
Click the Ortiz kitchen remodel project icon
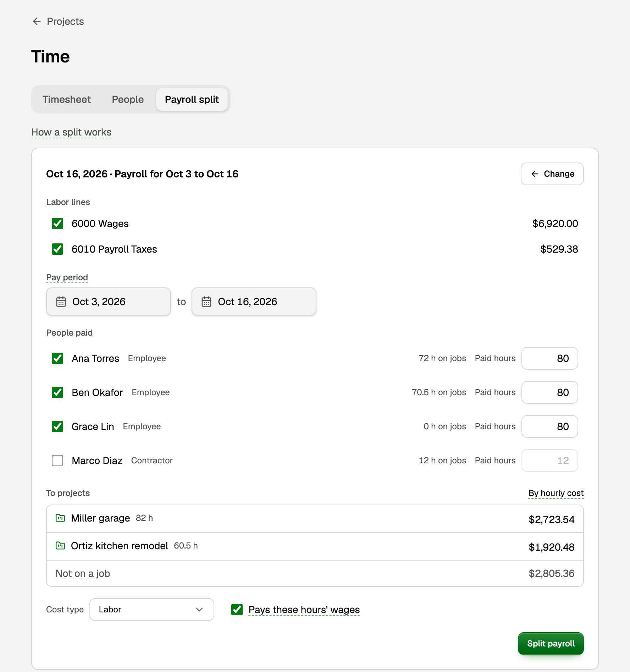click(60, 546)
